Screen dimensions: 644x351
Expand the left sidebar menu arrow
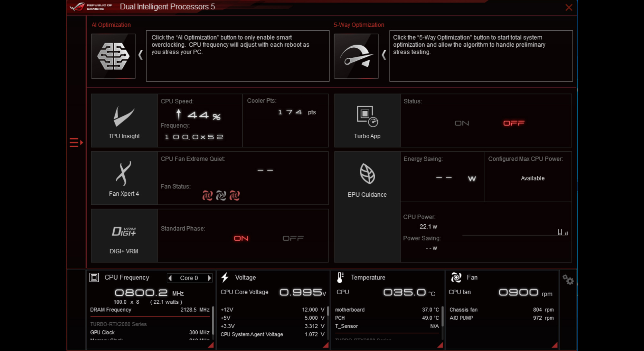[76, 142]
